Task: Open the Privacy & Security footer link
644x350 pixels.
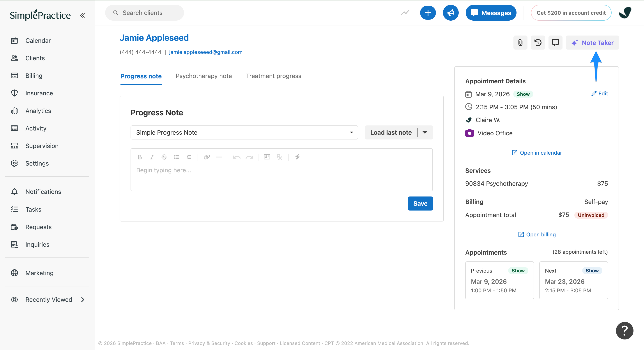Action: point(209,343)
